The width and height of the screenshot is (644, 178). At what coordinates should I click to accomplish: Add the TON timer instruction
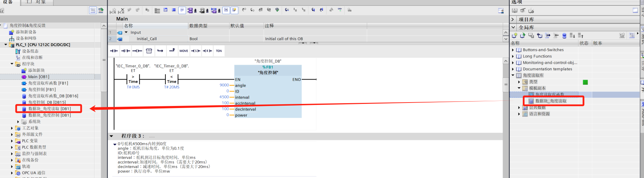point(219,51)
